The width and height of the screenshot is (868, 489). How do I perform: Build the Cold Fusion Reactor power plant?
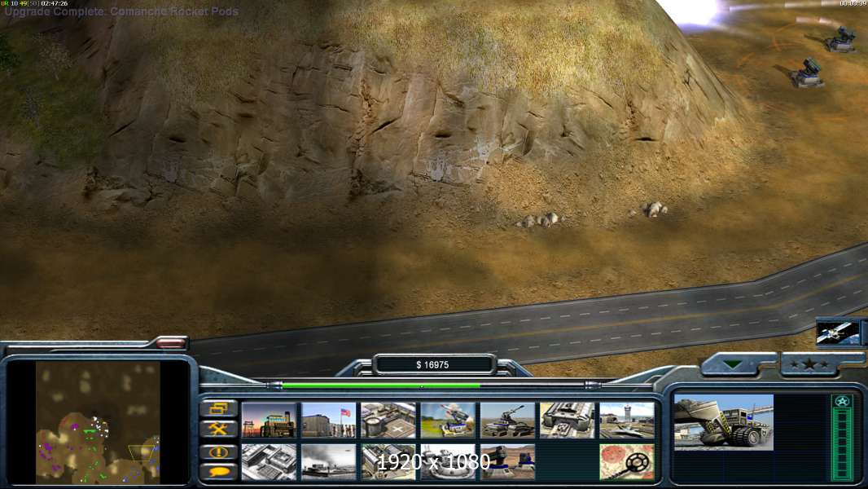point(269,421)
